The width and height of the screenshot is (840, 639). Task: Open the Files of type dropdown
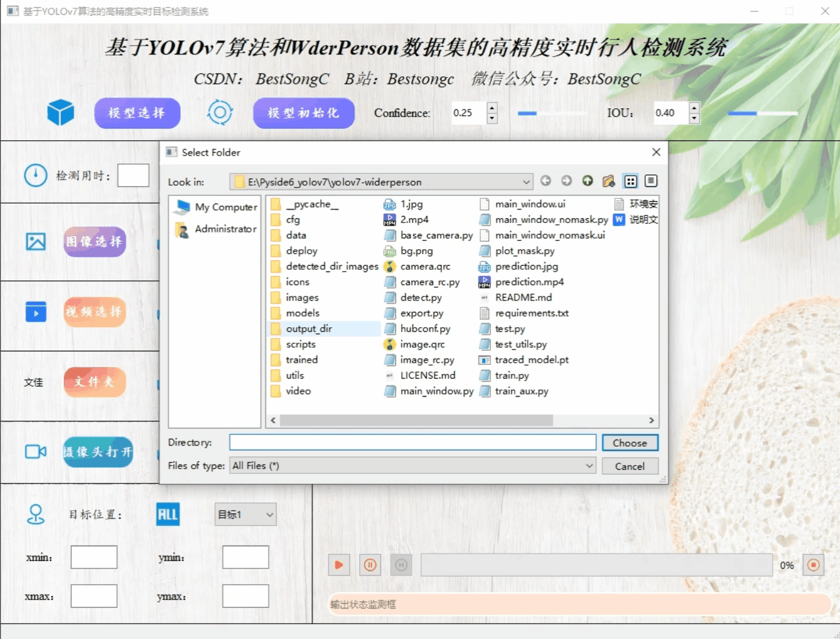tap(589, 466)
